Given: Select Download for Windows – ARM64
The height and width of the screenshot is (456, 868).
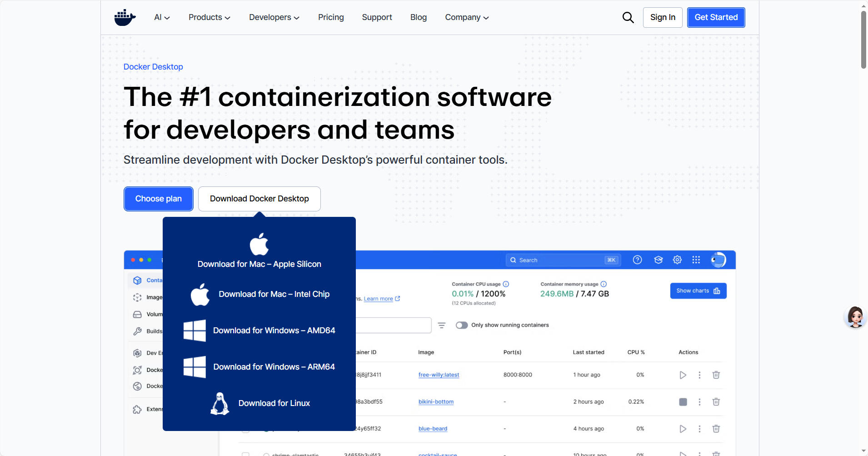Looking at the screenshot, I should coord(274,367).
